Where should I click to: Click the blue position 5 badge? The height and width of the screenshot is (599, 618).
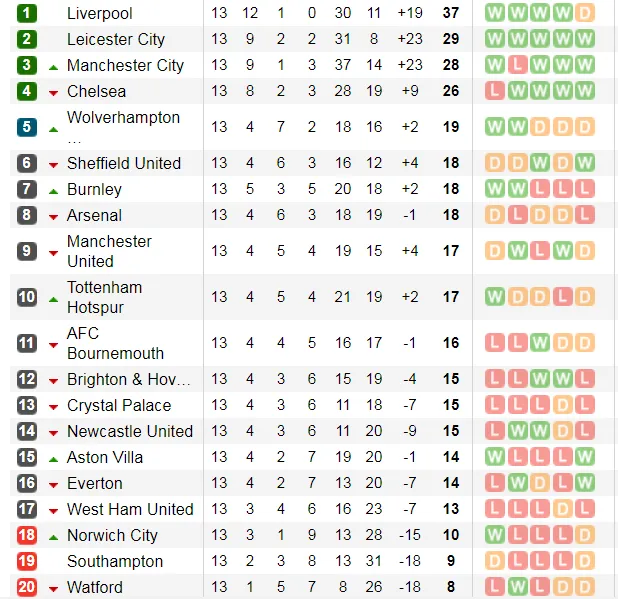point(26,127)
